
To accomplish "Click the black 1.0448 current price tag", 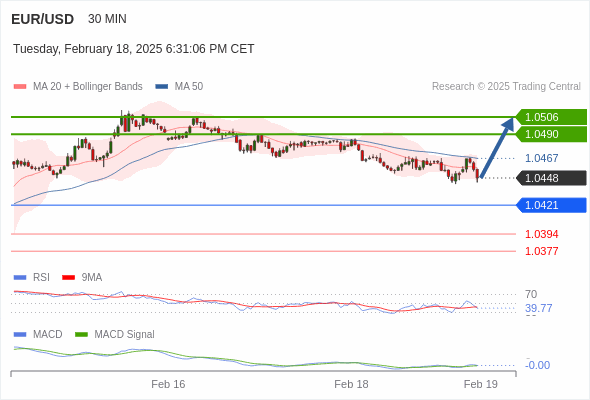I will (551, 178).
